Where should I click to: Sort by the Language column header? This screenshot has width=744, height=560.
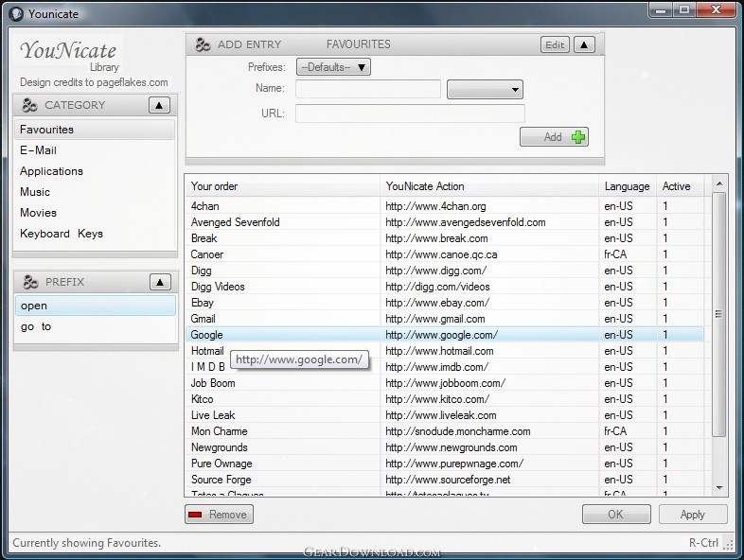(x=628, y=186)
